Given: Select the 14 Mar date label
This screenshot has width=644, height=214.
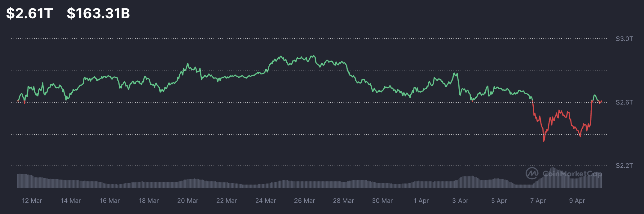Looking at the screenshot, I should pos(71,201).
